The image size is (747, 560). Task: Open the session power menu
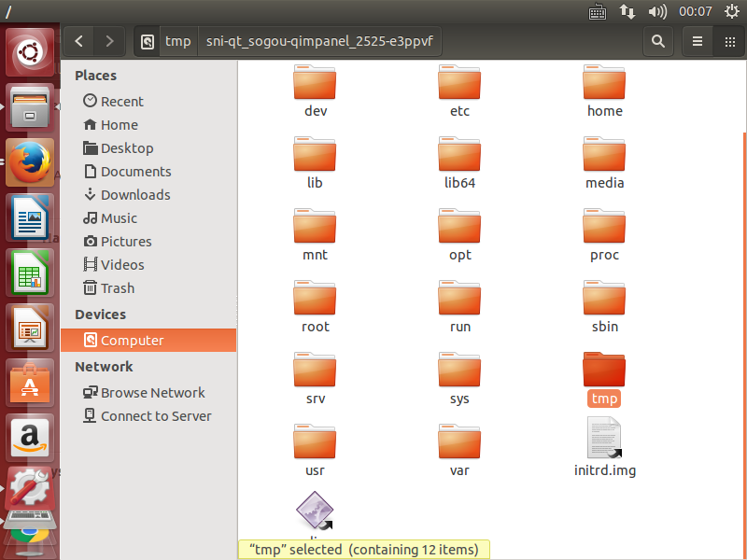tap(732, 11)
